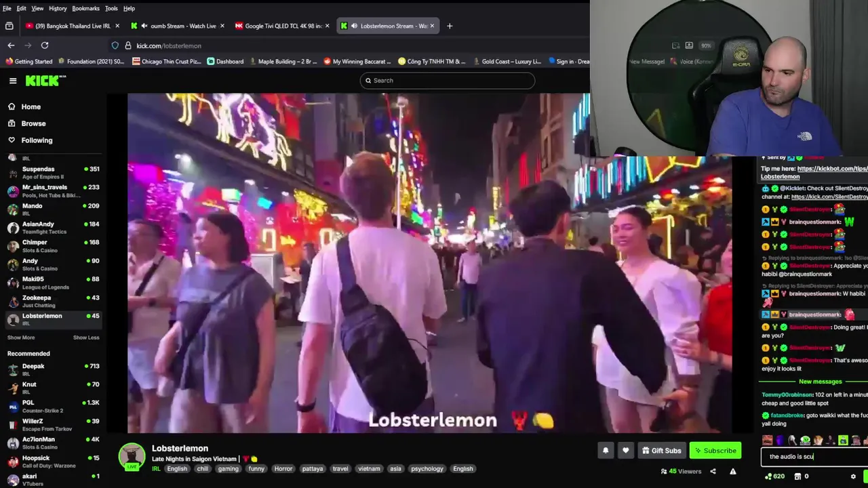The height and width of the screenshot is (488, 868).
Task: Open the Help menu
Action: [129, 8]
